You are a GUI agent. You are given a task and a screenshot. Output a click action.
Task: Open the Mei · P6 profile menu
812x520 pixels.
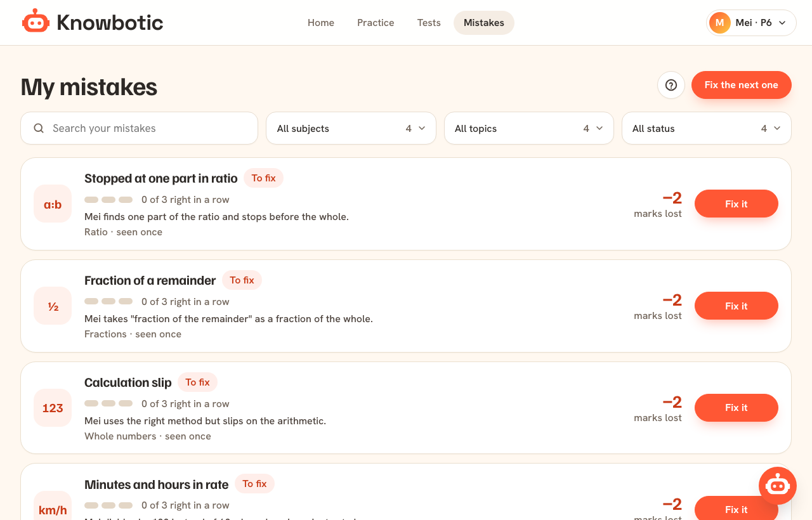[751, 23]
